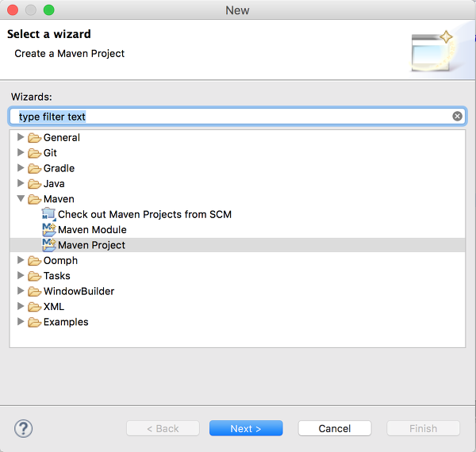Screen dimensions: 476x452
Task: Select the Maven Module entry
Action: [x=92, y=230]
